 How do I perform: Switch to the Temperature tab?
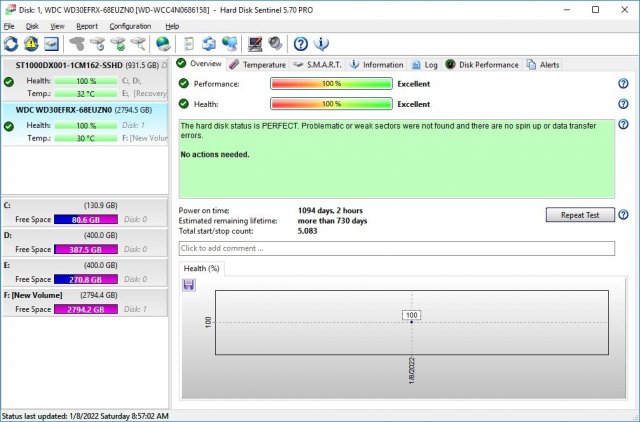pos(257,64)
